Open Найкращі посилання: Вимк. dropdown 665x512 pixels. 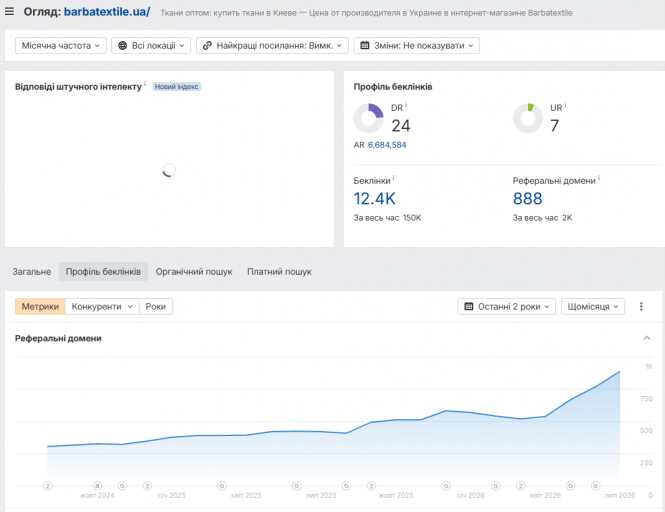tap(272, 45)
